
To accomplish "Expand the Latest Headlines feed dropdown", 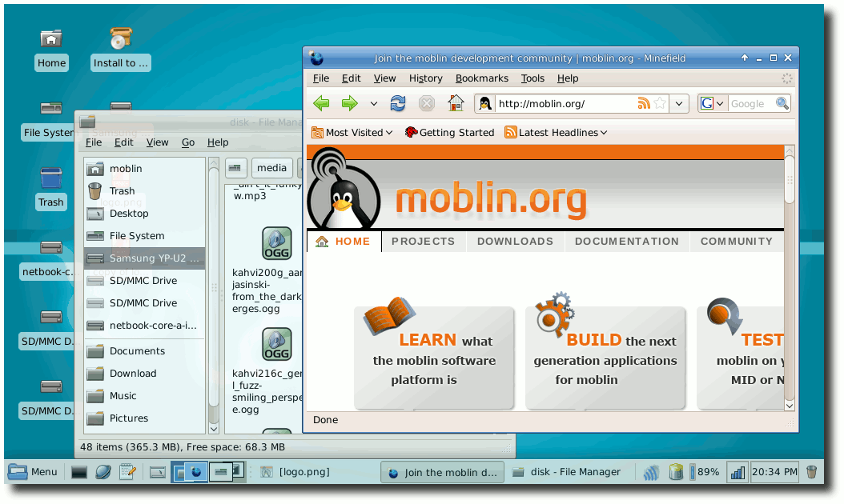I will point(556,132).
